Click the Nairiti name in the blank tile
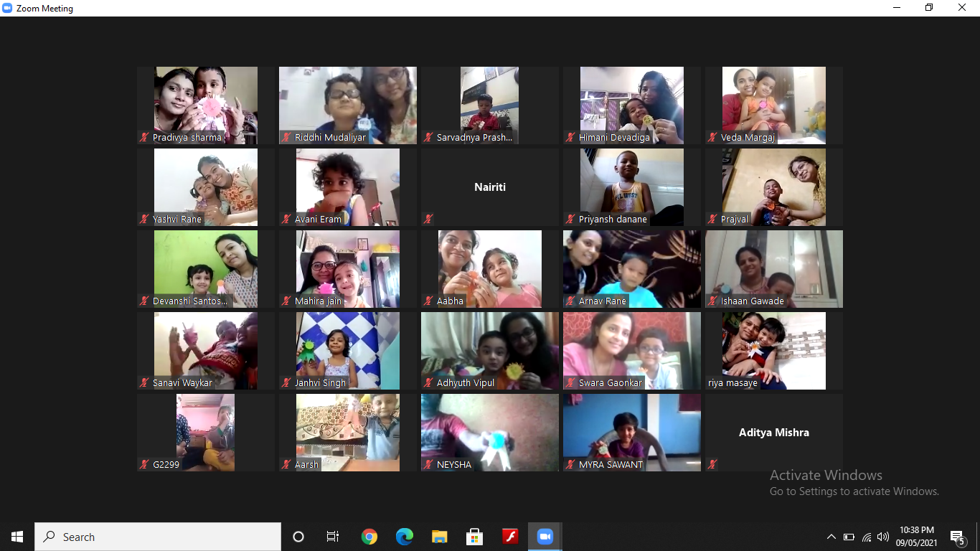The height and width of the screenshot is (551, 980). point(490,187)
